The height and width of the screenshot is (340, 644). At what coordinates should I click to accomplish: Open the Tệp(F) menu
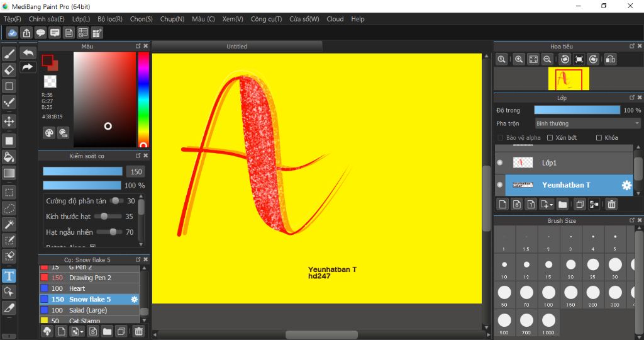13,19
